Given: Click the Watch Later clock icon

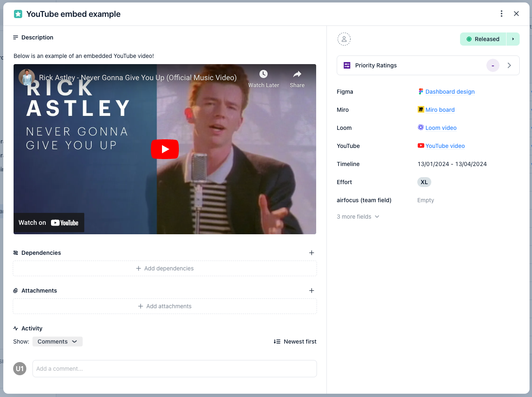Looking at the screenshot, I should tap(264, 74).
